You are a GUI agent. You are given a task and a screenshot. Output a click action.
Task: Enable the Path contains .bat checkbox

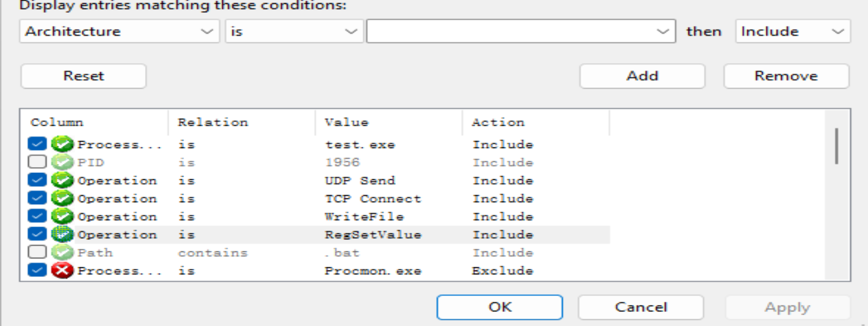pyautogui.click(x=38, y=253)
